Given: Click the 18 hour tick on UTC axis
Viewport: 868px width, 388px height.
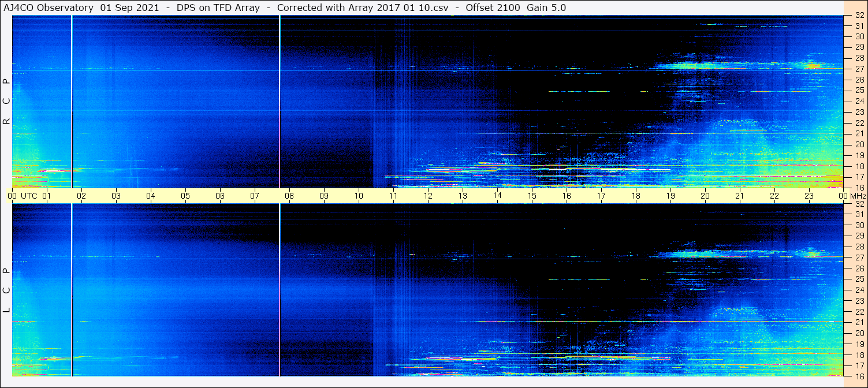Looking at the screenshot, I should 636,196.
